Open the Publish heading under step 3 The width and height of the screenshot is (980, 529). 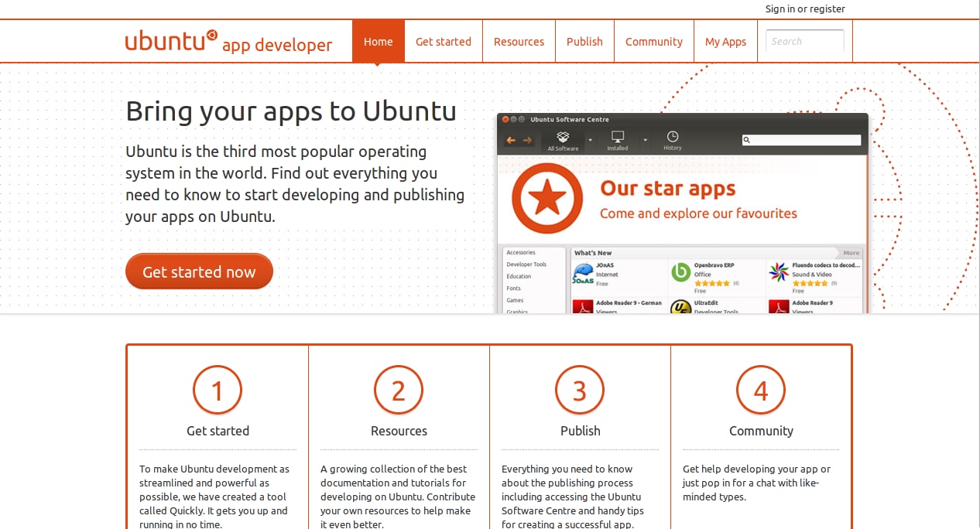(x=580, y=431)
